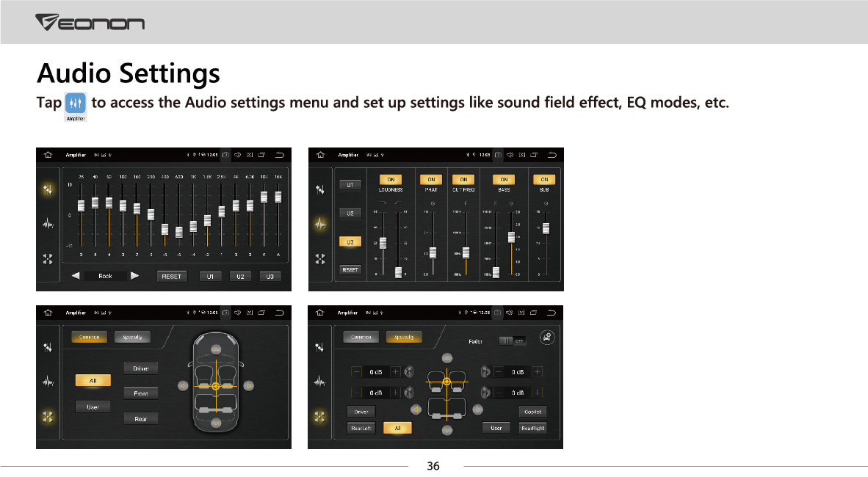Tap left arrow beside seats on Fader screen
Screen dimensions: 868x477
(x=416, y=409)
